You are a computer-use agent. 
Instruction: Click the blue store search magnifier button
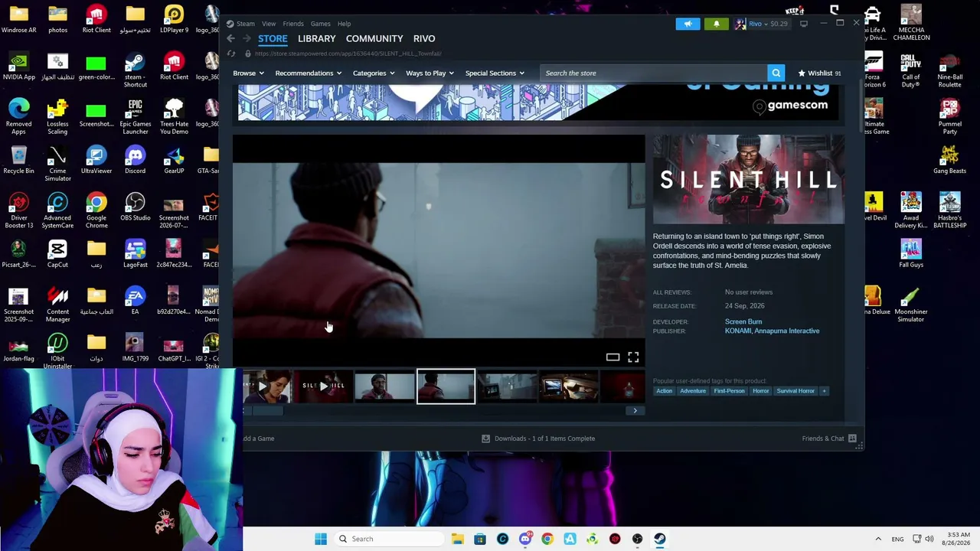click(x=776, y=73)
